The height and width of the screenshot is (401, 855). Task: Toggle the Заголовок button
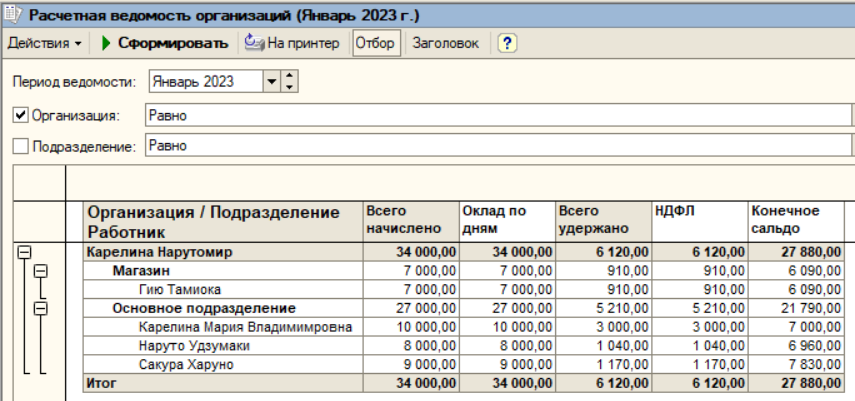point(445,43)
